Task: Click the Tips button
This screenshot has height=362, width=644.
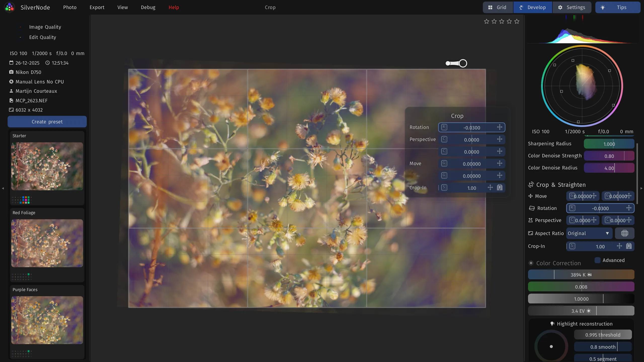Action: [618, 7]
